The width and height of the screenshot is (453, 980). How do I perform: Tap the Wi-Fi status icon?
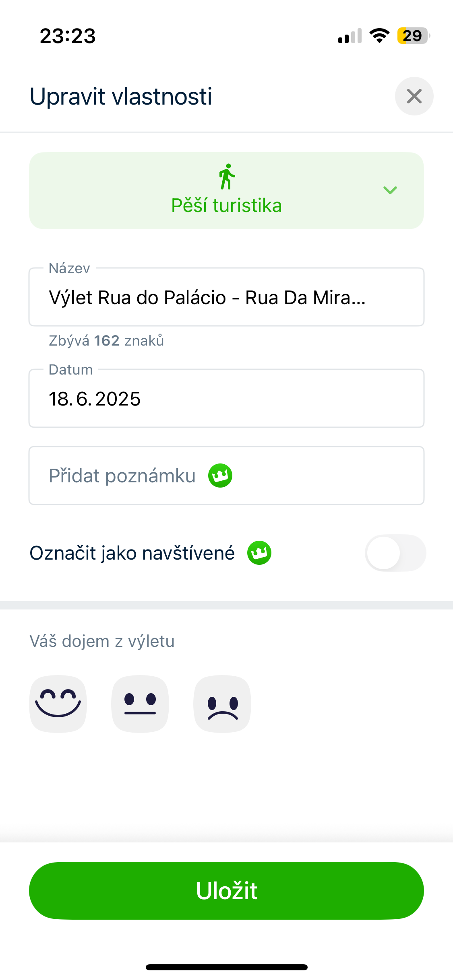click(379, 36)
